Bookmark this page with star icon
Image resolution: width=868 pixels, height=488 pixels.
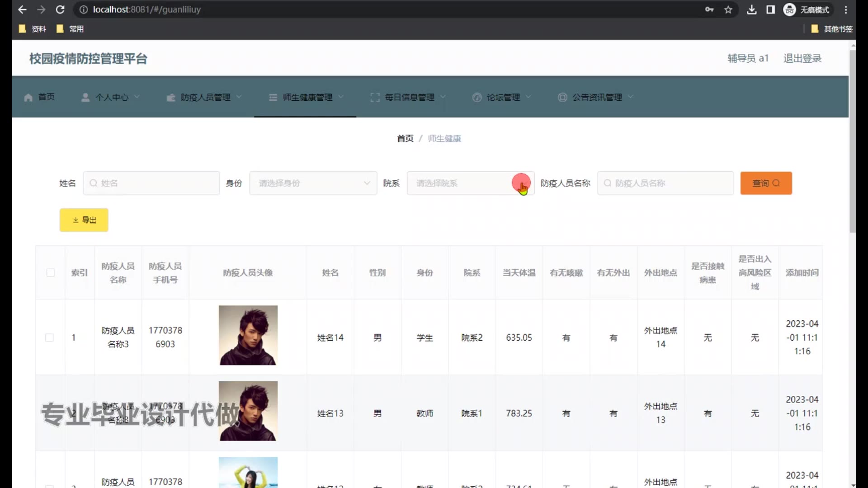(728, 9)
